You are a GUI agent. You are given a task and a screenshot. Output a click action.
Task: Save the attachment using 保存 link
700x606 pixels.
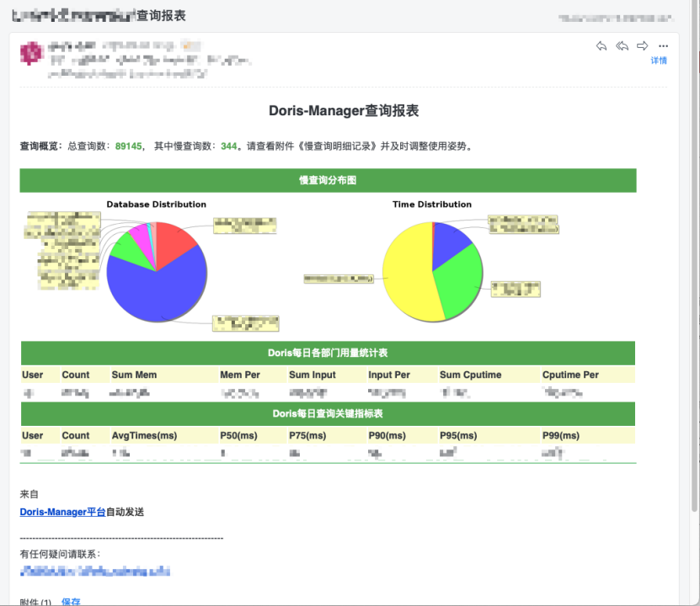70,601
